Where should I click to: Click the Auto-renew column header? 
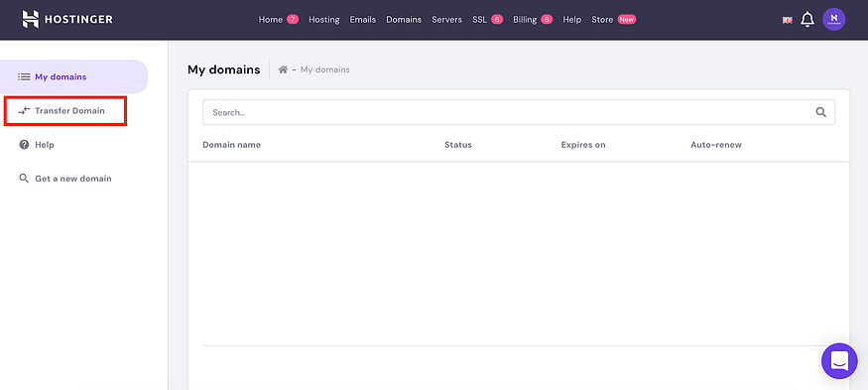(716, 145)
